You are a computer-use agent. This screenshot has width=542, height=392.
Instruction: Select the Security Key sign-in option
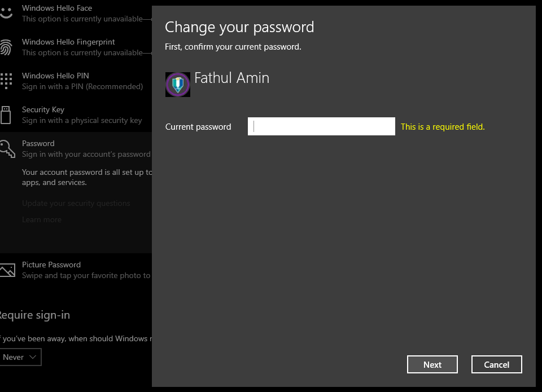[x=76, y=115]
